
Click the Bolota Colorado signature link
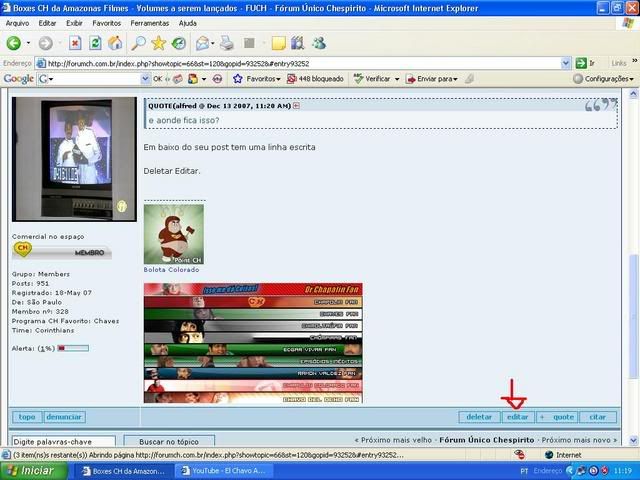171,270
